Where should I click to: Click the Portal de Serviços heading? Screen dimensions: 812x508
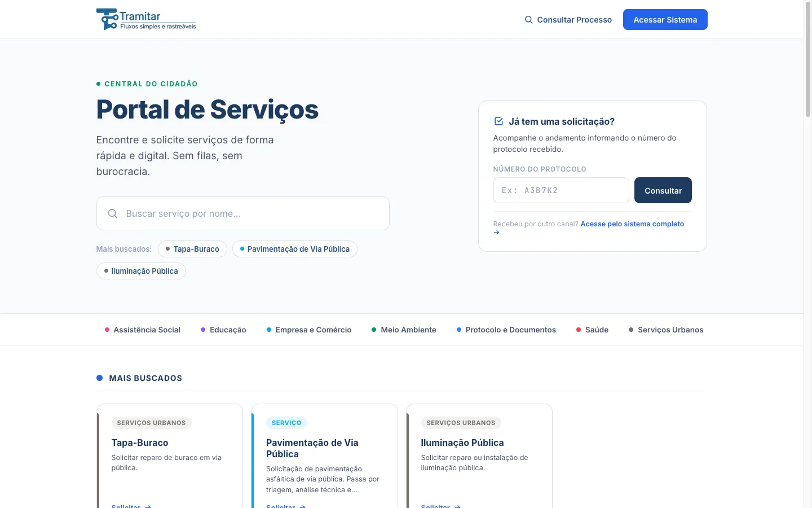click(x=208, y=110)
